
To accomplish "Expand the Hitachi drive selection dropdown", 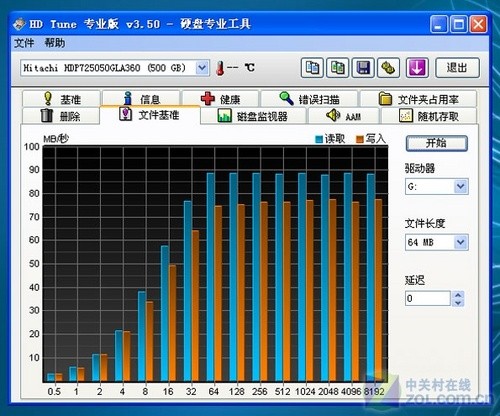I will point(202,68).
